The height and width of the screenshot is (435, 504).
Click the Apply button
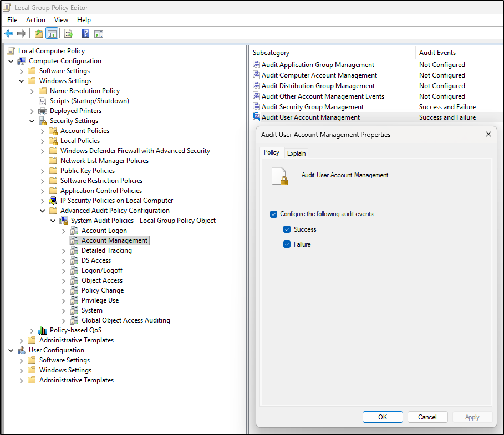472,417
